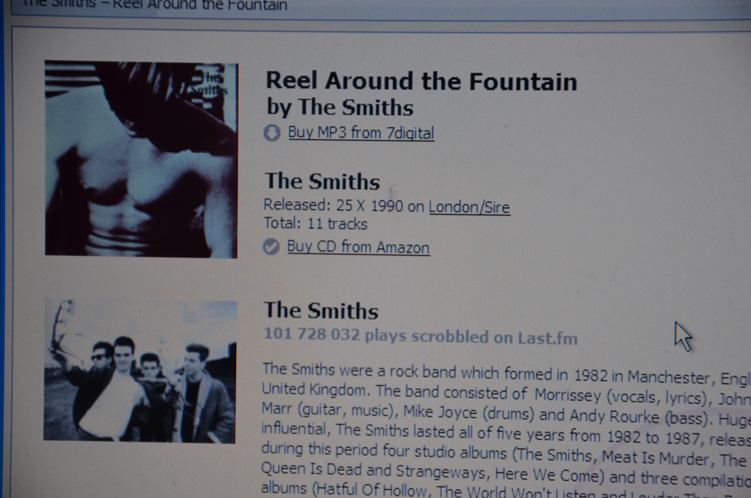The image size is (751, 498).
Task: Click the Reel Around the Fountain track heading
Action: (421, 81)
